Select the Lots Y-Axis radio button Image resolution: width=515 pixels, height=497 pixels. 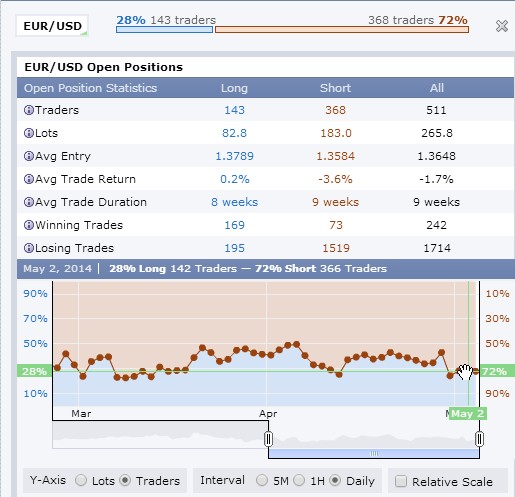81,480
